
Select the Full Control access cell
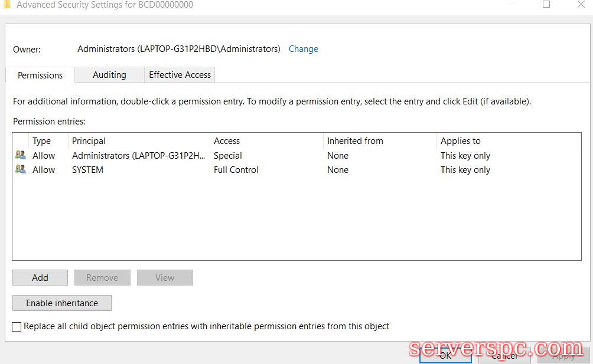pos(236,170)
